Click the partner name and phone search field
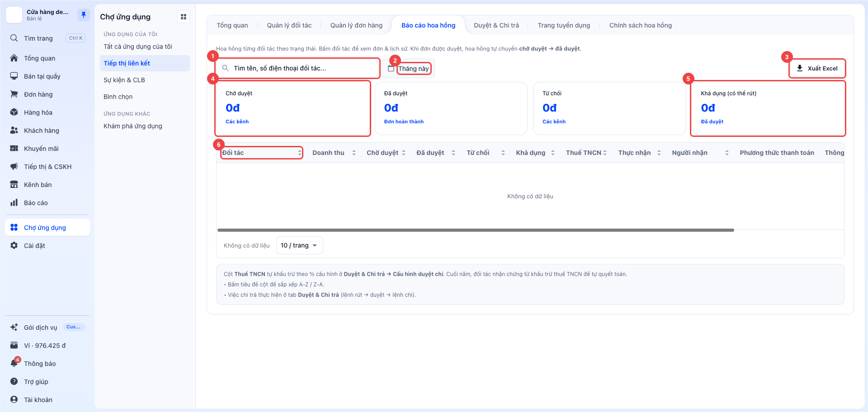Screen dimensions: 868x412 297,68
